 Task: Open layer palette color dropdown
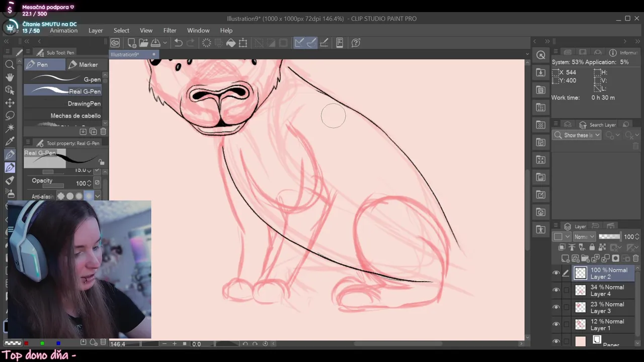click(x=562, y=237)
